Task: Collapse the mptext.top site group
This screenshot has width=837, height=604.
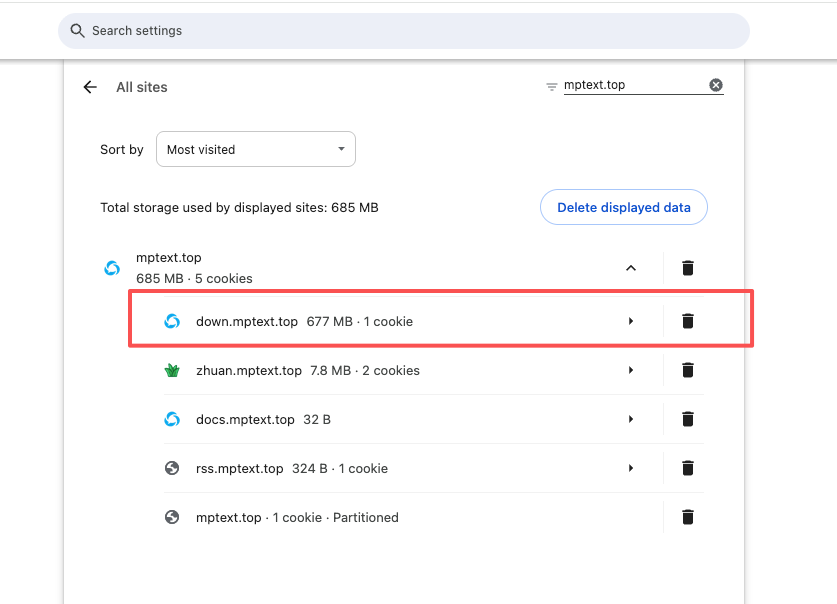Action: click(630, 268)
